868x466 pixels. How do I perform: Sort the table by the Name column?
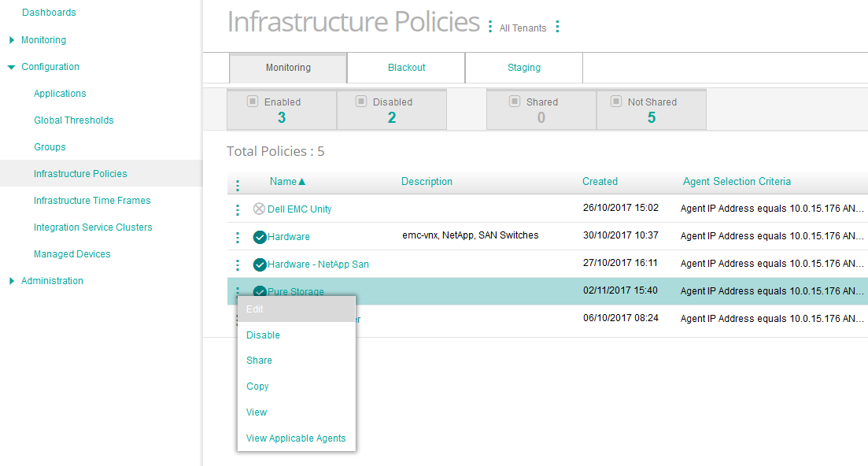tap(283, 181)
